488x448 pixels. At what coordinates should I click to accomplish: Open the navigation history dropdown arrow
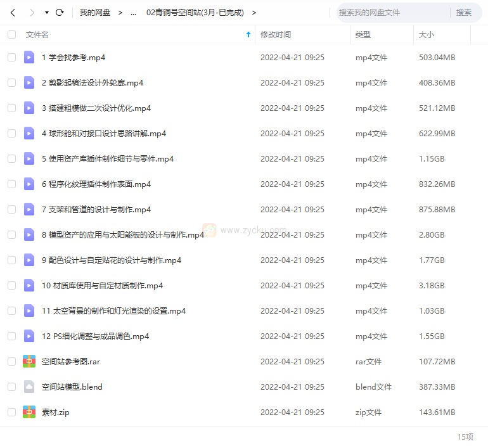(46, 13)
